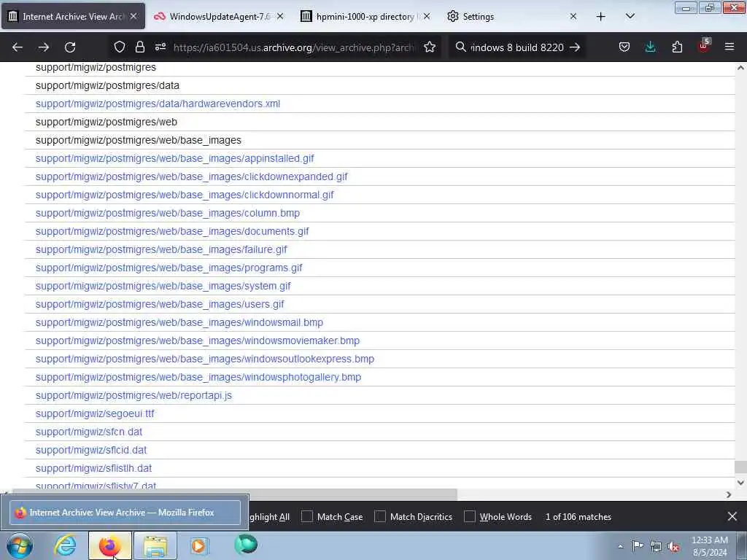Open clickdownnormal.gif link

tap(185, 195)
